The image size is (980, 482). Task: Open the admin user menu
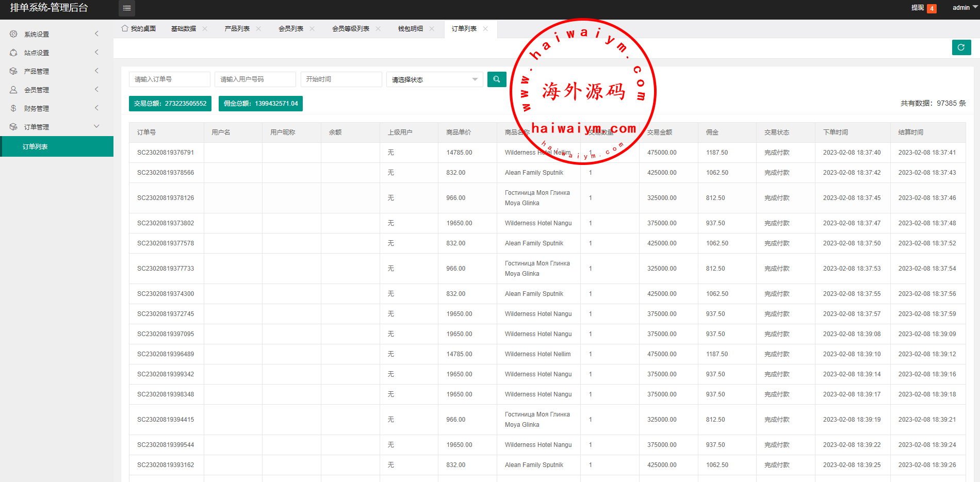pos(962,8)
